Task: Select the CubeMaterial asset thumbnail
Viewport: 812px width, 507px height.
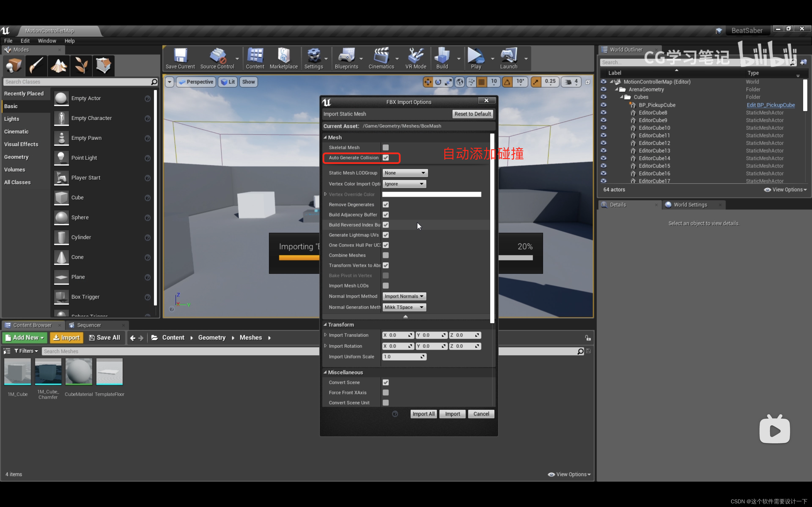Action: (x=78, y=372)
